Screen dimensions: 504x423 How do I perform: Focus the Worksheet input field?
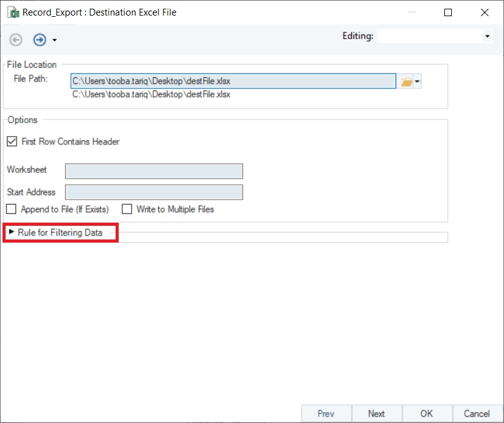coord(153,171)
